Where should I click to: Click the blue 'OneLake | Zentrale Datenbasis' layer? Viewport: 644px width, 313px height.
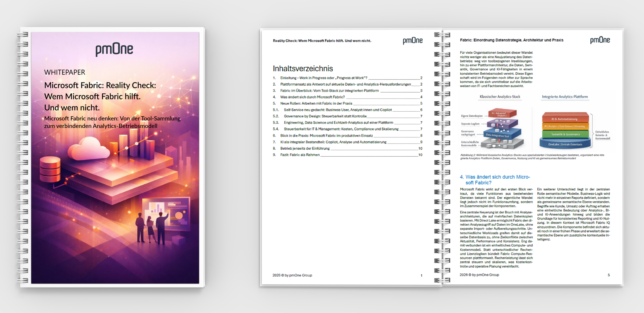click(565, 144)
